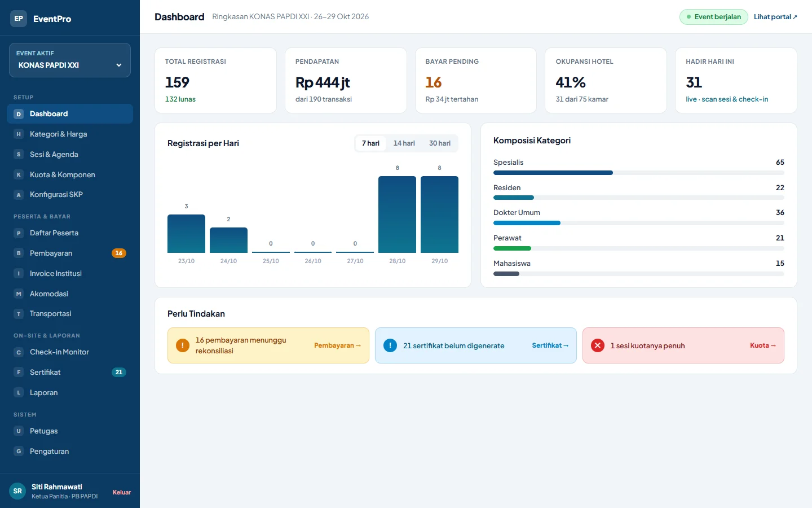812x508 pixels.
Task: Click the Petugas letter icon U
Action: coord(19,431)
